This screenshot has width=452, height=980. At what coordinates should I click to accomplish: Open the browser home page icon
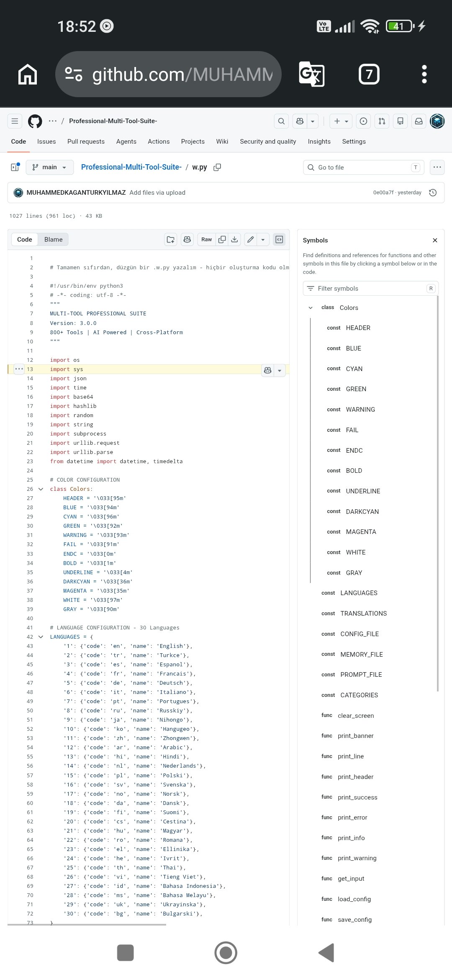(28, 75)
